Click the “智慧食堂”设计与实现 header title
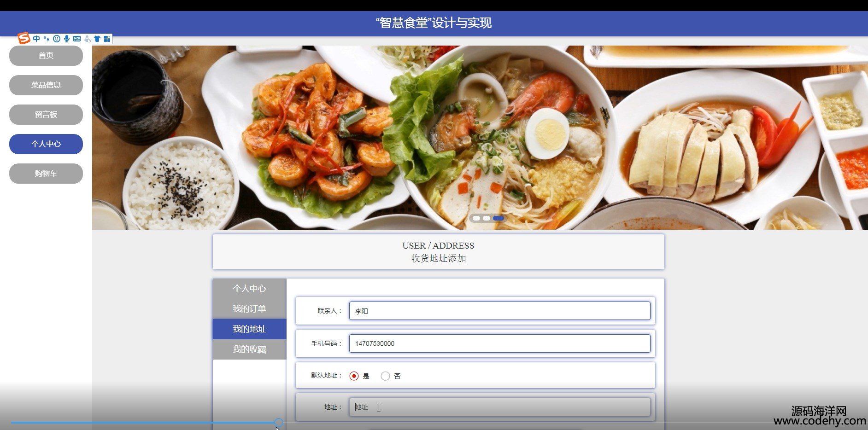Screen dimensions: 868x430 [434, 23]
